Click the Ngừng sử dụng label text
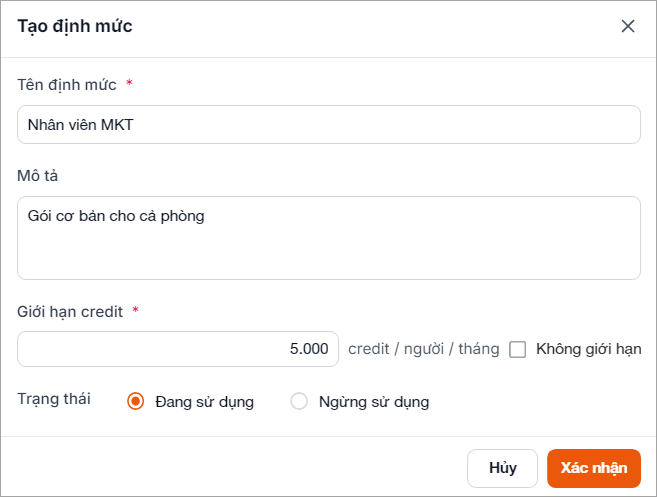Image resolution: width=657 pixels, height=497 pixels. 373,402
